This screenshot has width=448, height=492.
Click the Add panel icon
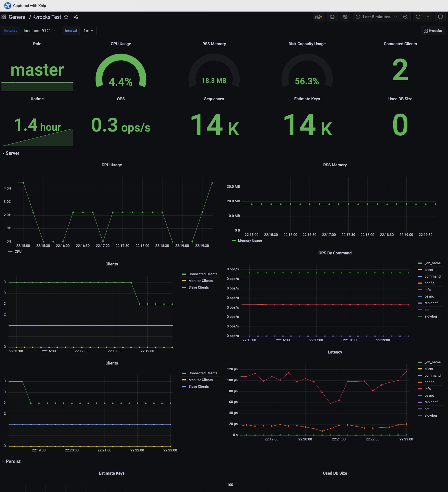[x=319, y=17]
